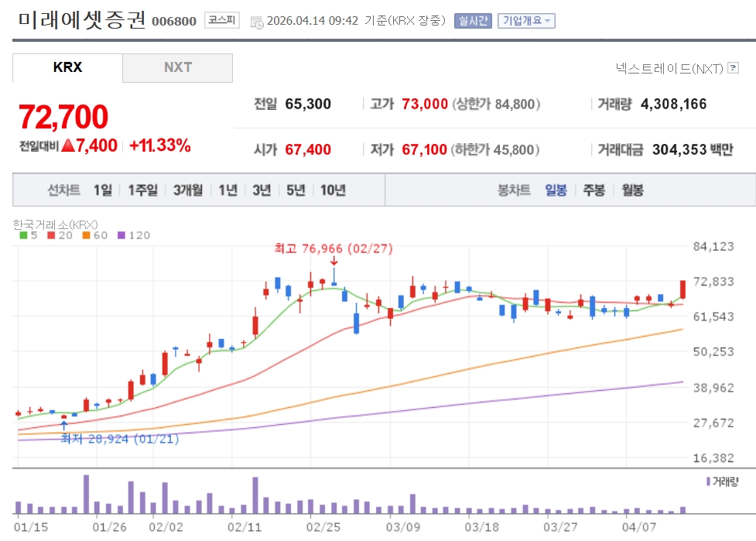
Task: Click the high price value 73,000
Action: [x=425, y=104]
